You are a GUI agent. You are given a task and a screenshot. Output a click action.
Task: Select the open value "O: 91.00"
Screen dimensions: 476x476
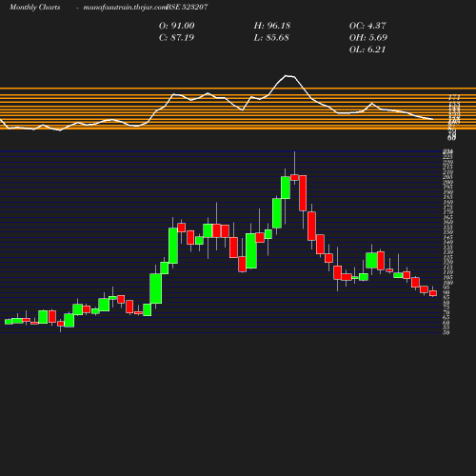(177, 26)
